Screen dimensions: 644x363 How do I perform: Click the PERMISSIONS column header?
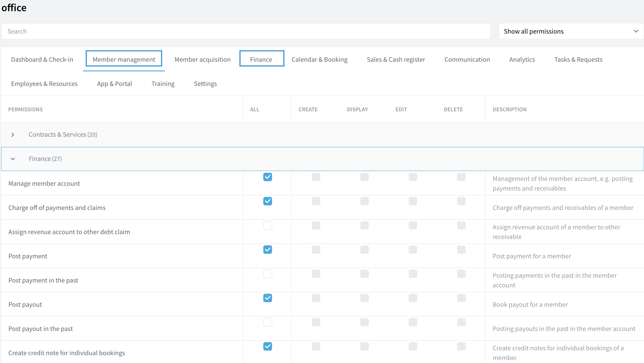tap(25, 110)
